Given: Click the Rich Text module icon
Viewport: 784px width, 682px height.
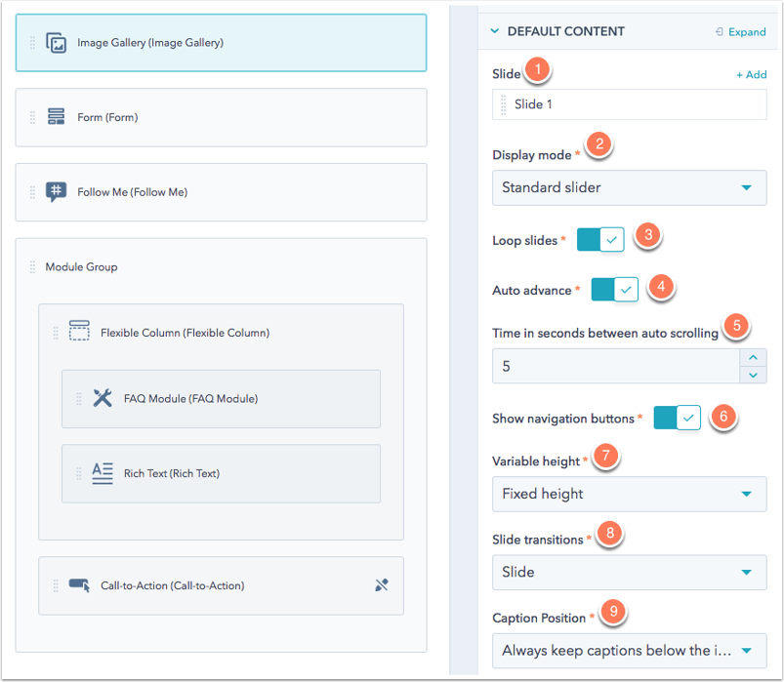Looking at the screenshot, I should [103, 472].
